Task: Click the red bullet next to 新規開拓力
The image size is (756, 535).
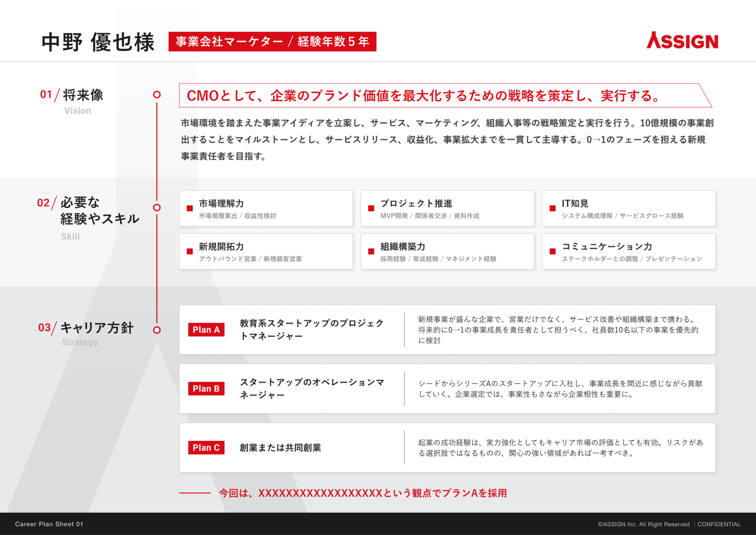Action: point(189,252)
